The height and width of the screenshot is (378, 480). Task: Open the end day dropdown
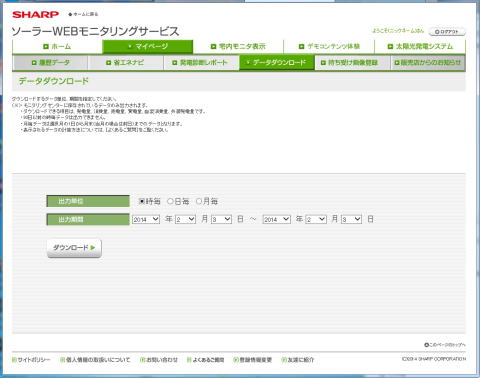click(x=352, y=219)
